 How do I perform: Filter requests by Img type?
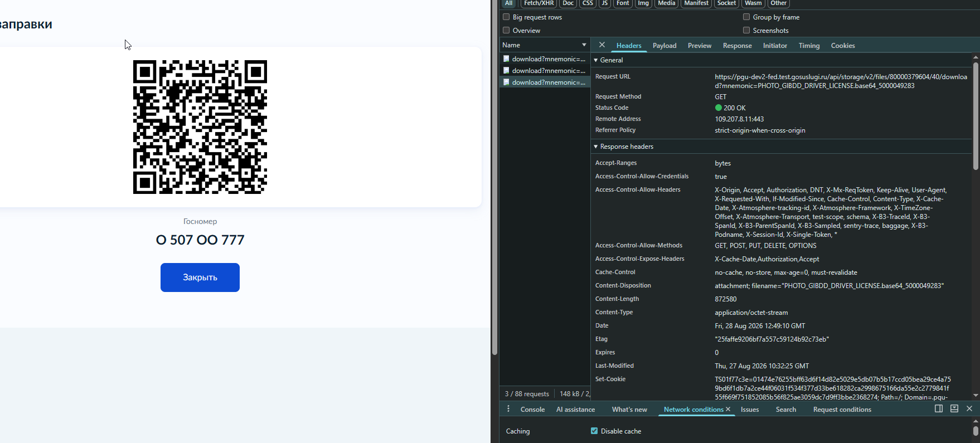point(643,3)
